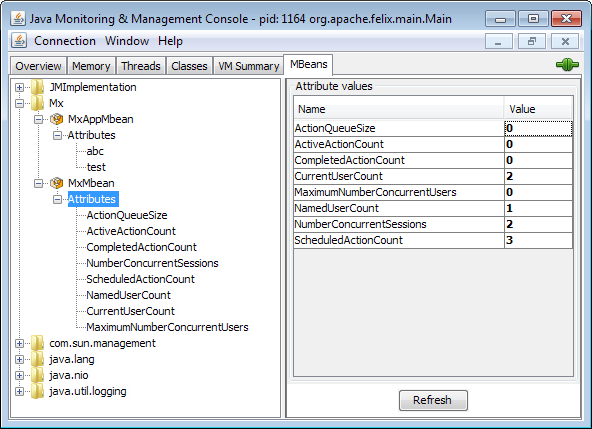This screenshot has width=592, height=429.
Task: Open the Window menu
Action: 127,41
